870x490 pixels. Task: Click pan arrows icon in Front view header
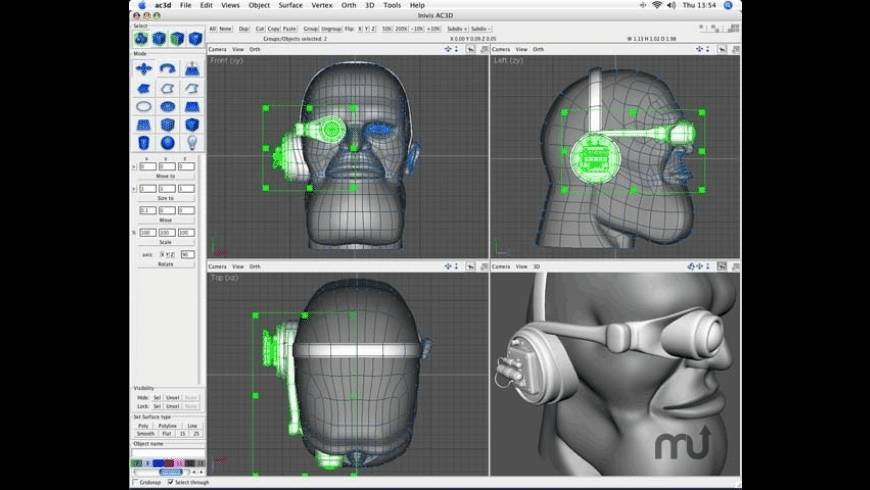tap(448, 49)
